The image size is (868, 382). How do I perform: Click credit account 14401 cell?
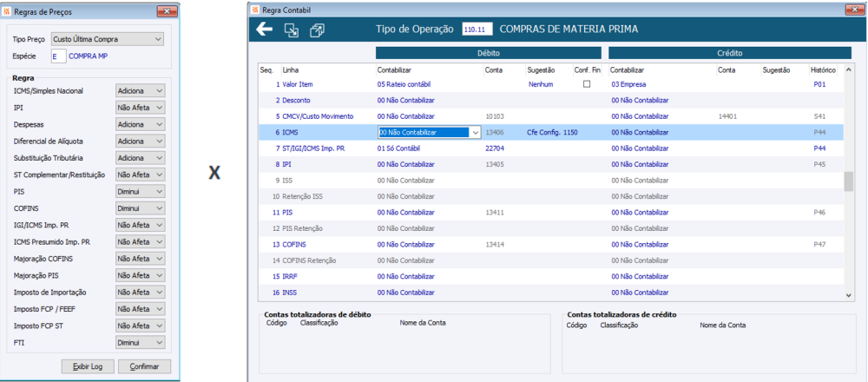point(727,116)
